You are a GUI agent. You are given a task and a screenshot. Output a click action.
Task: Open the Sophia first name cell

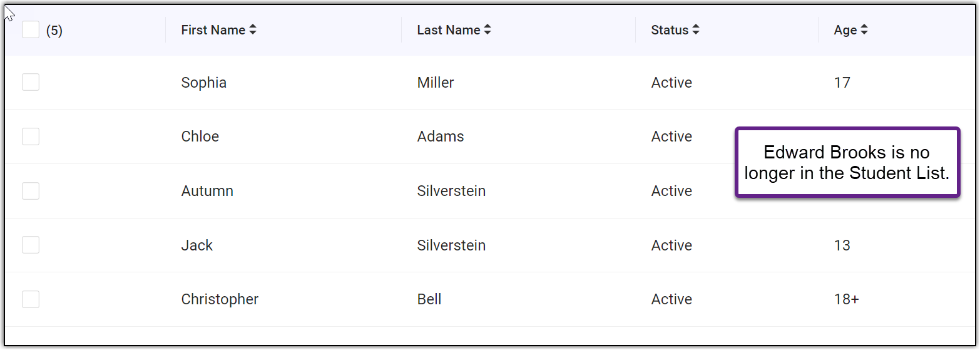point(203,83)
